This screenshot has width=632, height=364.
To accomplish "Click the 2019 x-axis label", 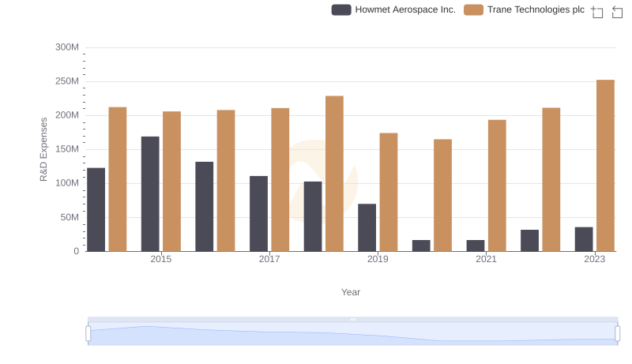I will click(x=378, y=259).
